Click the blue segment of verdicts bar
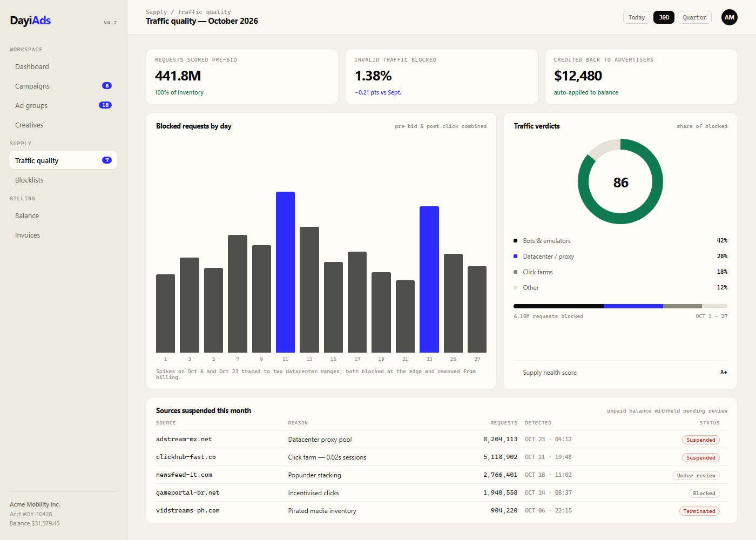 (633, 306)
